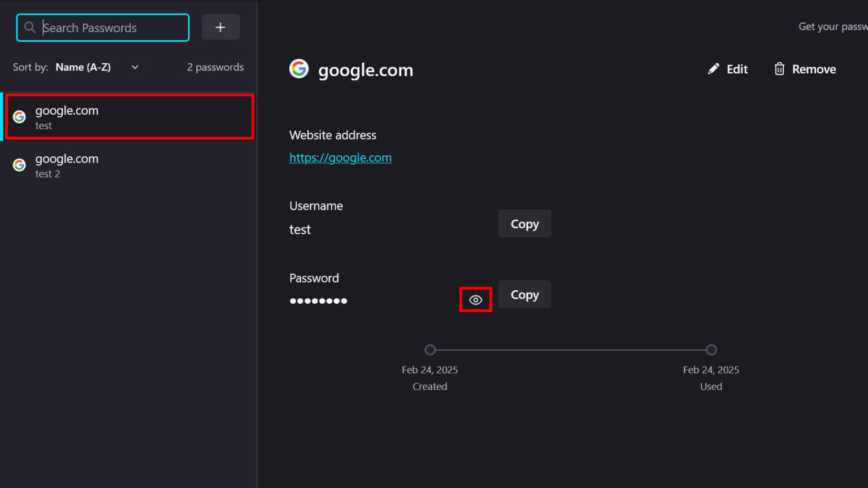The width and height of the screenshot is (868, 488).
Task: Click inside the Search Passwords field
Action: pyautogui.click(x=102, y=27)
